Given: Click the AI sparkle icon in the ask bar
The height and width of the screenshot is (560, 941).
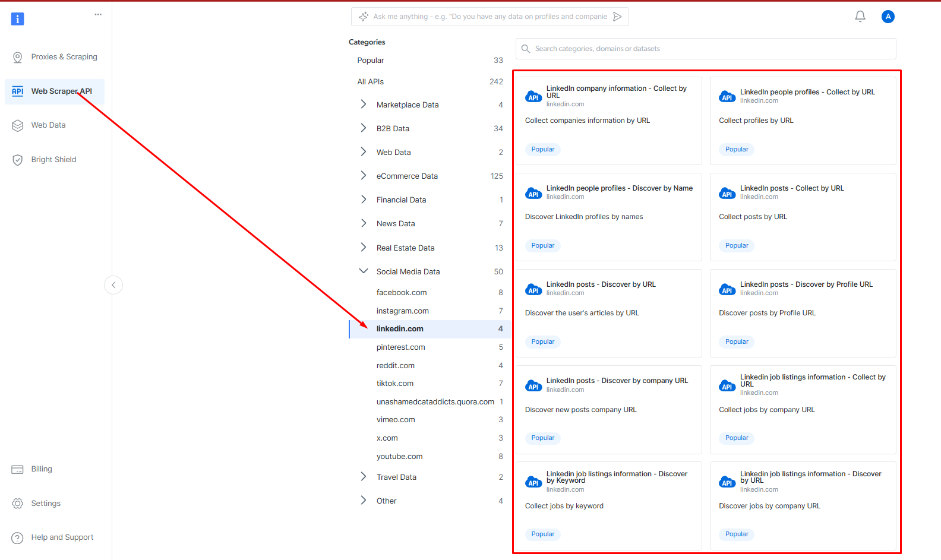Looking at the screenshot, I should point(364,17).
